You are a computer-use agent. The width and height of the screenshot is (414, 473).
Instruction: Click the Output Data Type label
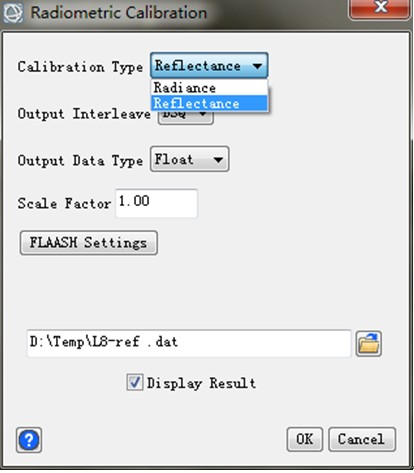point(80,161)
